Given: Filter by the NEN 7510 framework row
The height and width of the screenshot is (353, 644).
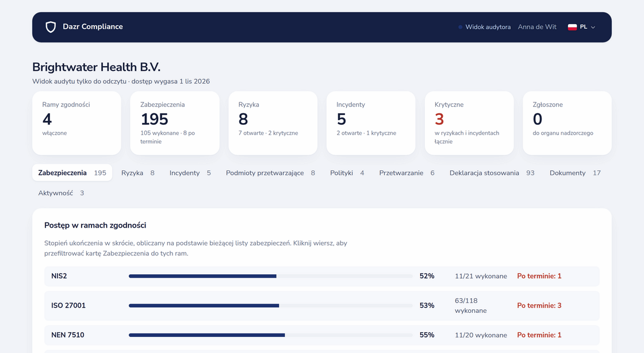Looking at the screenshot, I should [x=322, y=335].
